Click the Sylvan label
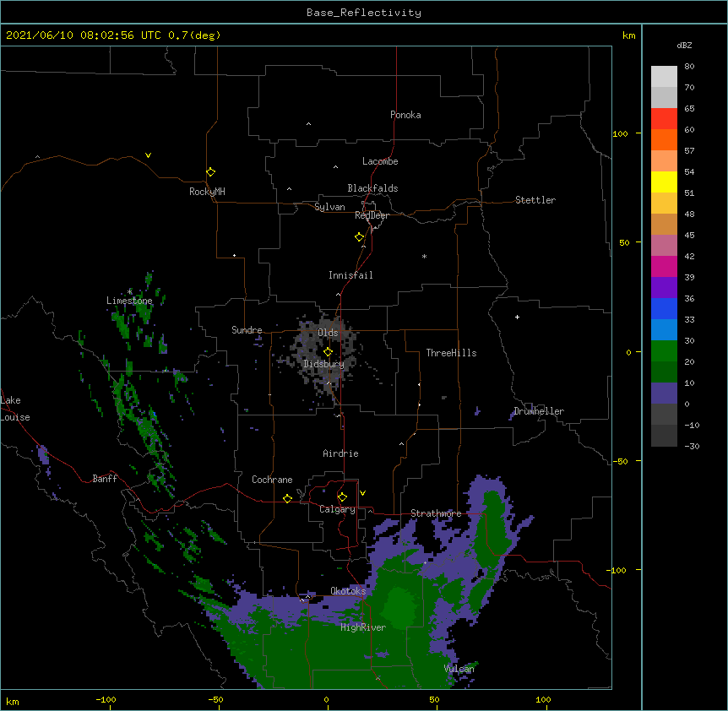 point(329,207)
